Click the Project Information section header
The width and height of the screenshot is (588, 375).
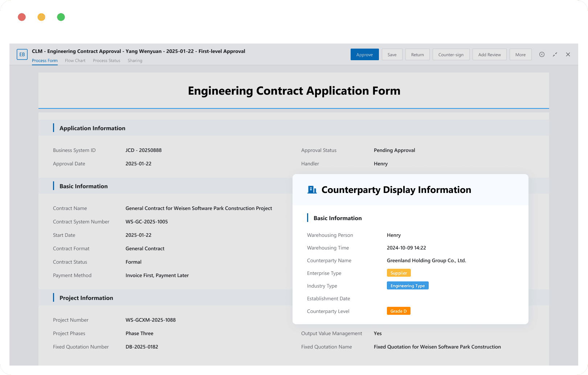click(86, 298)
